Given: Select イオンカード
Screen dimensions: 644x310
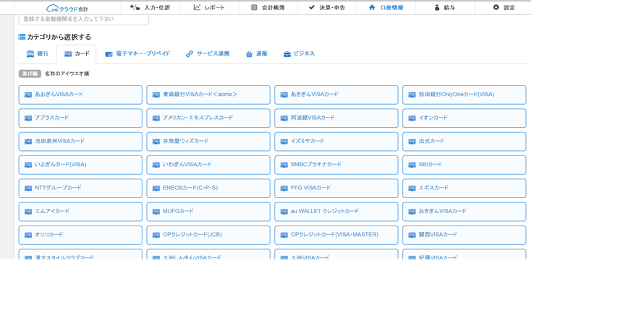Looking at the screenshot, I should 464,118.
